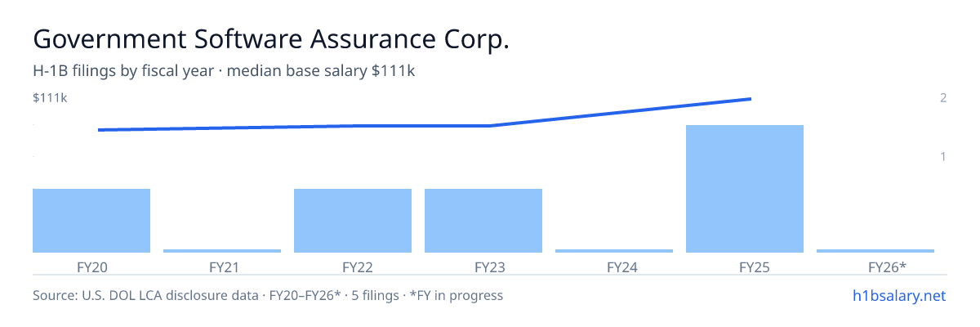980x327 pixels.
Task: Click the source disclosure data footnote
Action: click(x=268, y=295)
